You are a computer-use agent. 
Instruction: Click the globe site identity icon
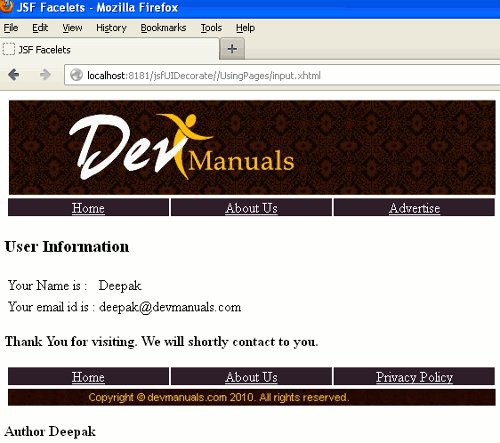tap(76, 75)
